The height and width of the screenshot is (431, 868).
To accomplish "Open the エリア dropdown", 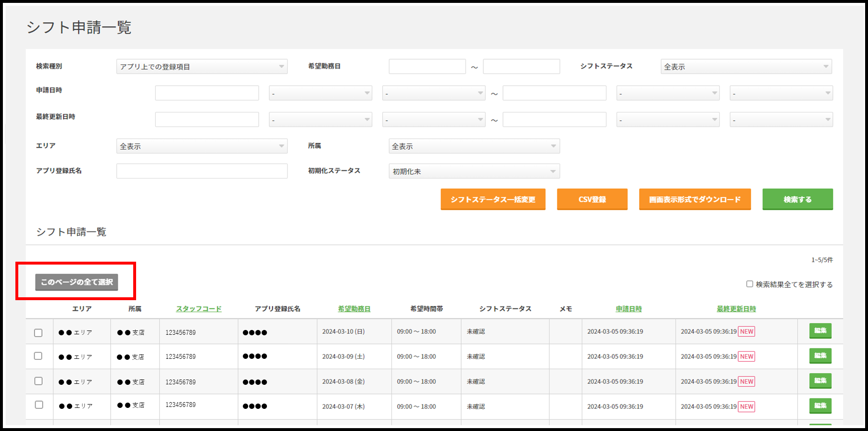I will tap(201, 146).
